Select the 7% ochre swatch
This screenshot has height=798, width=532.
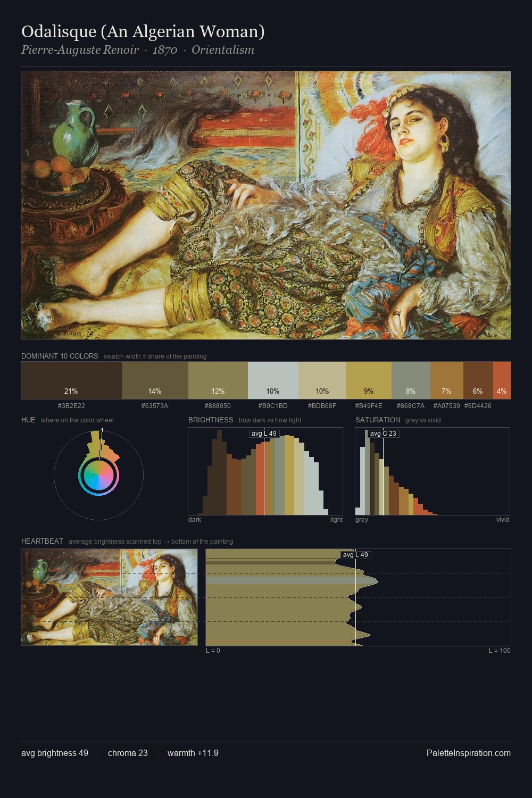446,380
